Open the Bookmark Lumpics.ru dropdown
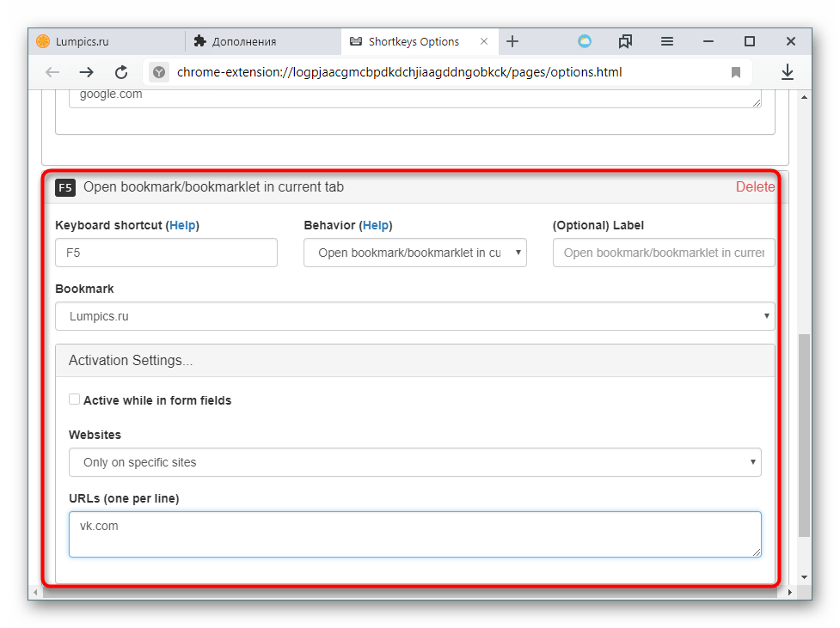 [415, 316]
